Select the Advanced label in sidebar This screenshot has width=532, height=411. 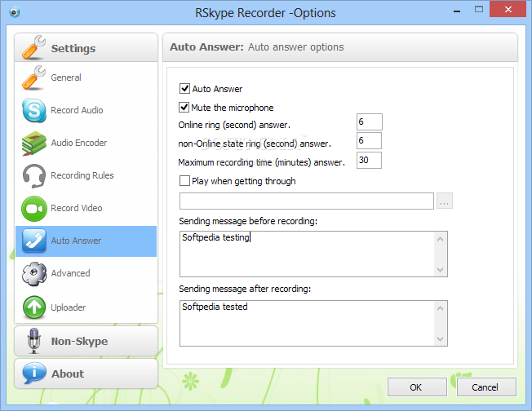[70, 273]
